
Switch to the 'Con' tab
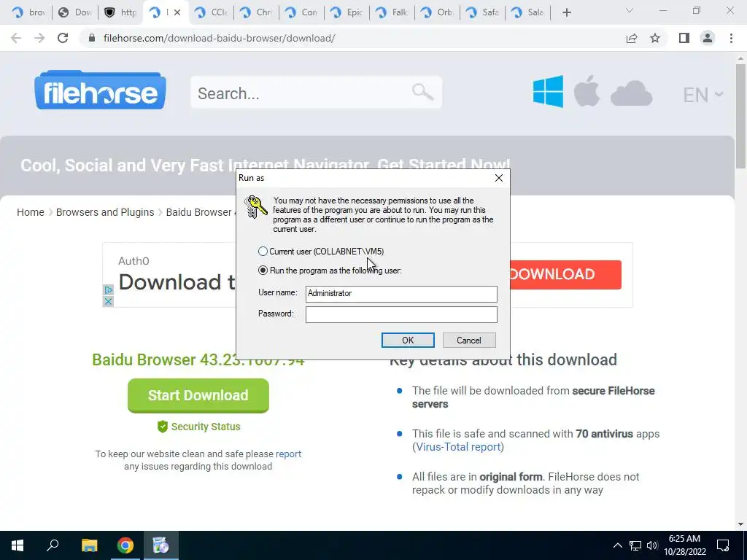tap(301, 13)
